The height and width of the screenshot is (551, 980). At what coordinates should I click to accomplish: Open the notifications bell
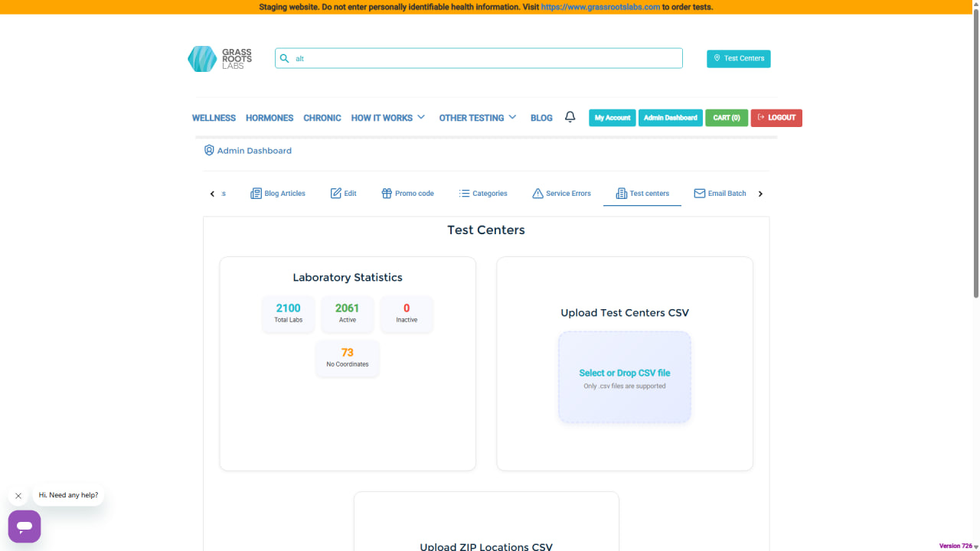[x=570, y=117]
